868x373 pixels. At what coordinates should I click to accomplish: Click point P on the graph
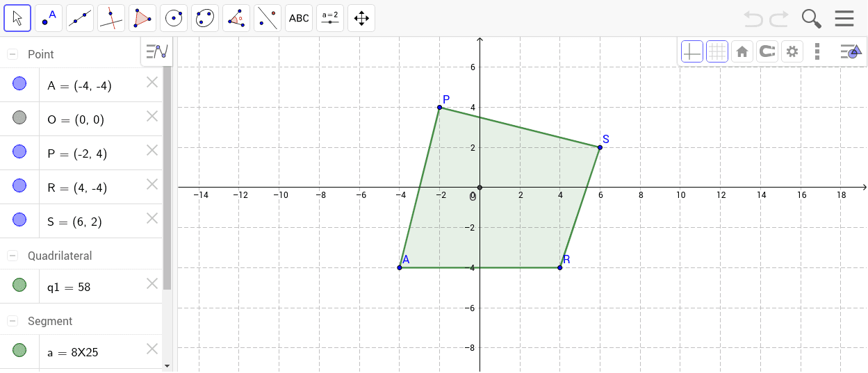440,107
